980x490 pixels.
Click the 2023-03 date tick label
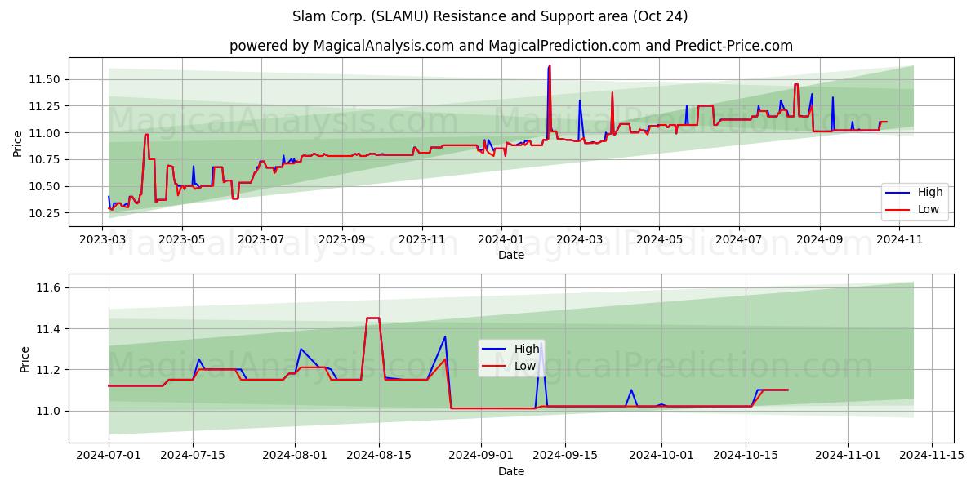point(101,240)
